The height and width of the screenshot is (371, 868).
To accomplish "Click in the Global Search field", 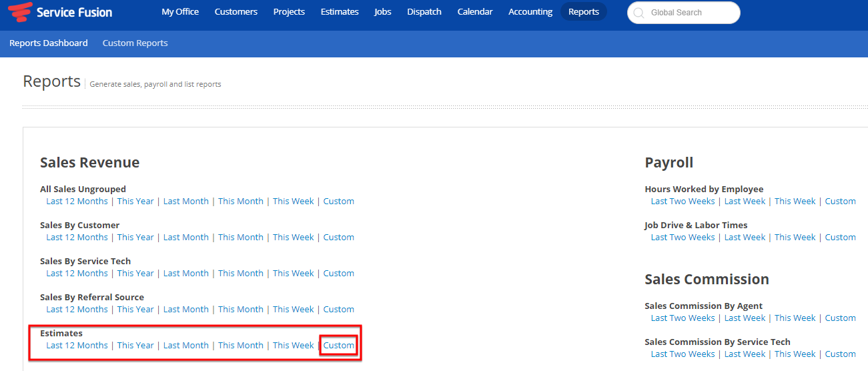I will [684, 13].
